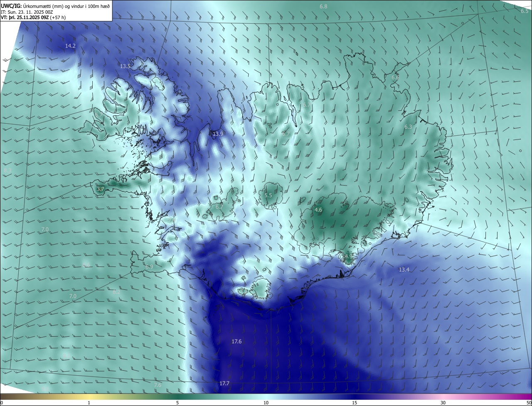532x406 pixels.
Task: Click the 17.7 value near the bottom edge
Action: (224, 384)
